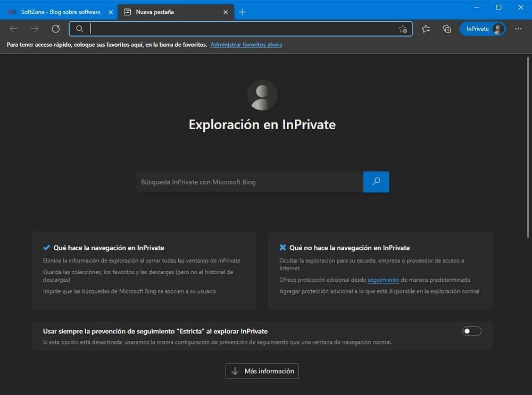Click the Nueva pestaña tab page icon
This screenshot has width=532, height=395.
(x=127, y=12)
